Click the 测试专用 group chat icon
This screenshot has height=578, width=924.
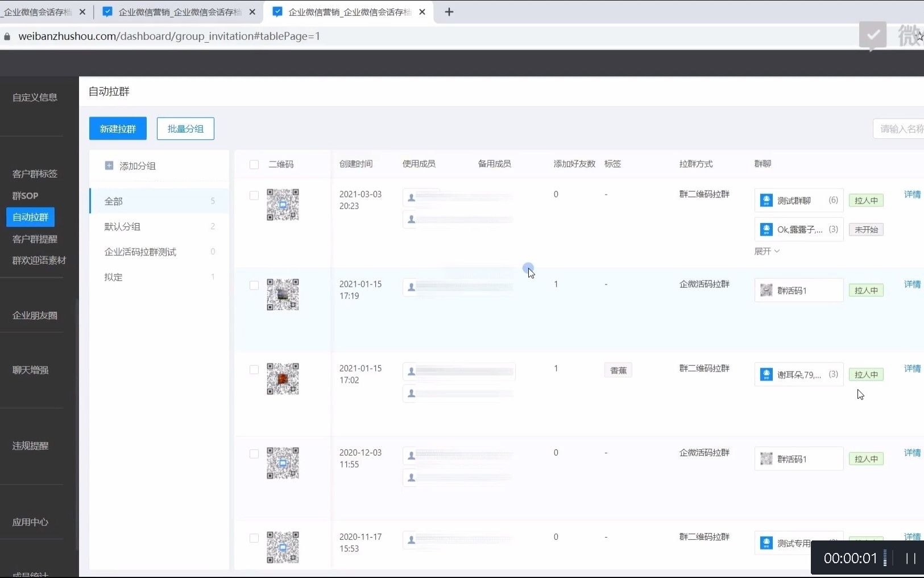tap(766, 543)
